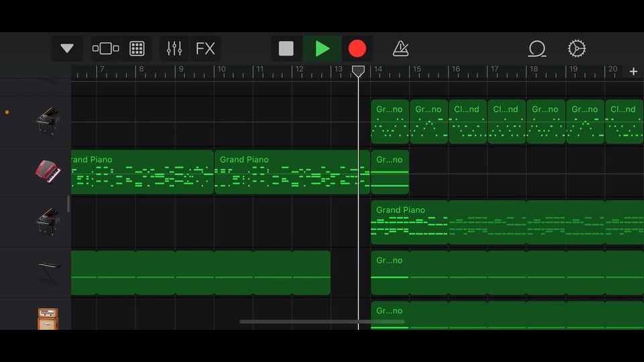This screenshot has height=362, width=644.
Task: Select the Cl...nd region at bar 20
Action: point(625,121)
